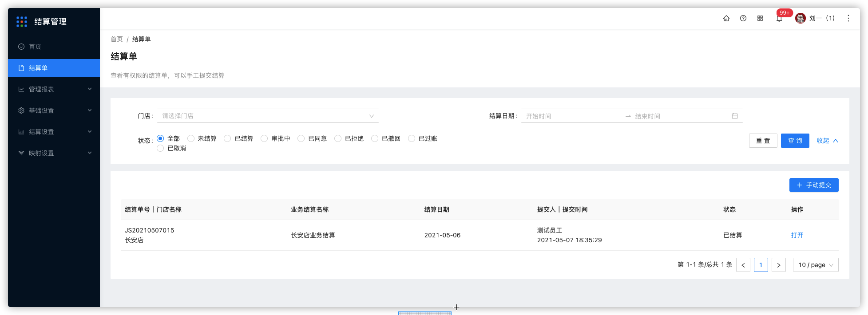This screenshot has height=315, width=868.
Task: Open 管理报表 sidebar menu
Action: (54, 89)
